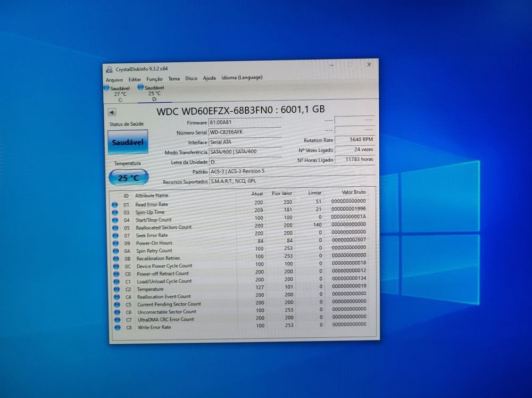This screenshot has height=398, width=532.
Task: Click the Padrão field ACS-3 Revision 5
Action: pyautogui.click(x=292, y=171)
